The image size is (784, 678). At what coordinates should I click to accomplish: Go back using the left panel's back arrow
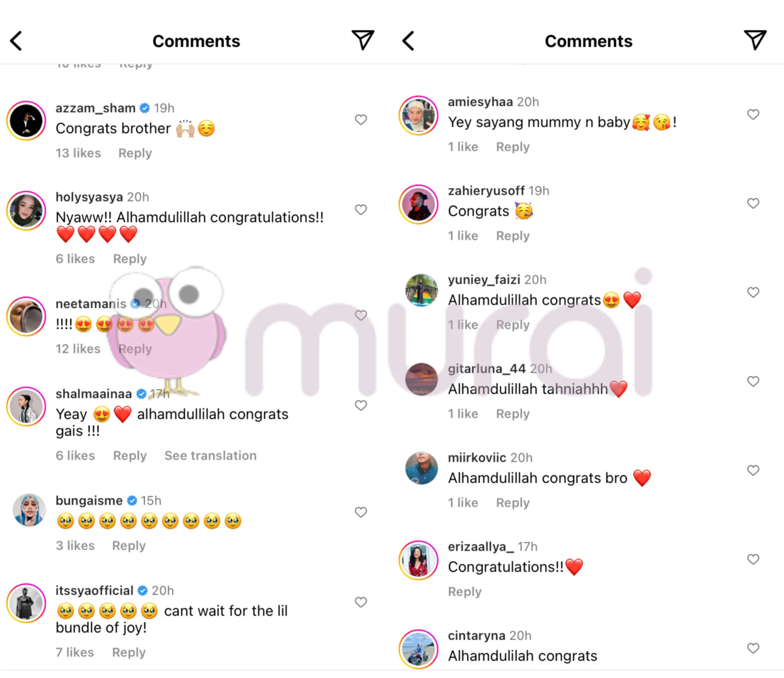click(x=16, y=41)
